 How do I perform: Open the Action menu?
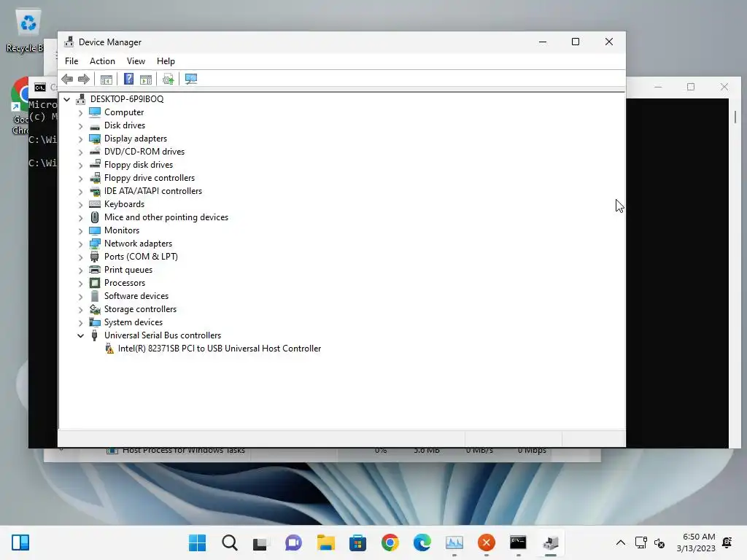pos(102,61)
